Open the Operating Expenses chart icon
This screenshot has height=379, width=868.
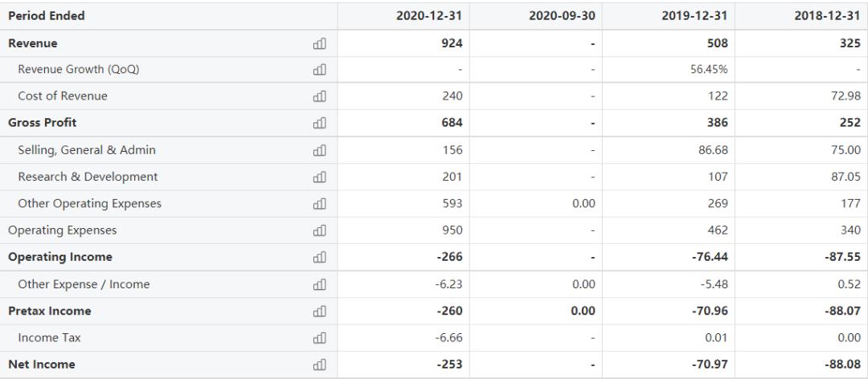click(319, 230)
